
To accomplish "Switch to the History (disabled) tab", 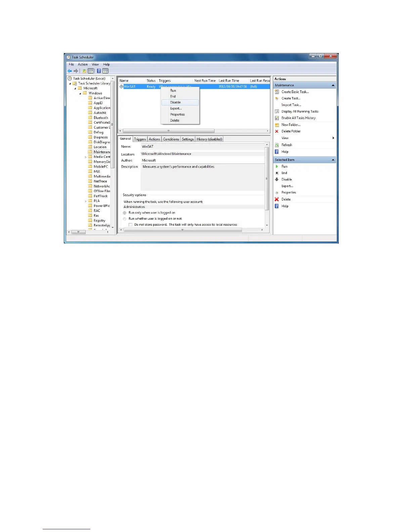I will 210,139.
